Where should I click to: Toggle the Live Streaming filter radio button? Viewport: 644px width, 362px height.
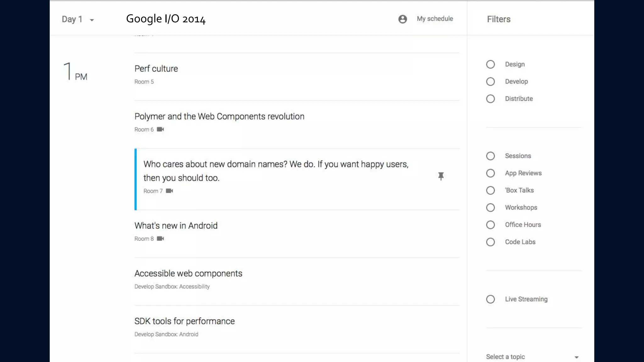(490, 299)
